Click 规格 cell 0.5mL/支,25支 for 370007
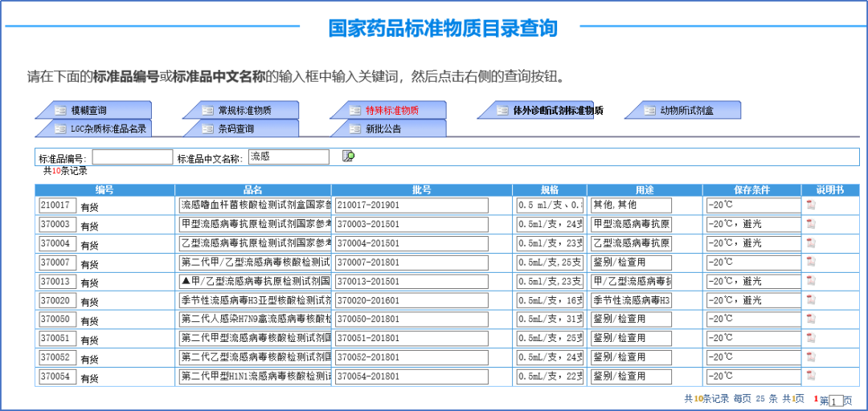The width and height of the screenshot is (868, 411). (x=549, y=262)
